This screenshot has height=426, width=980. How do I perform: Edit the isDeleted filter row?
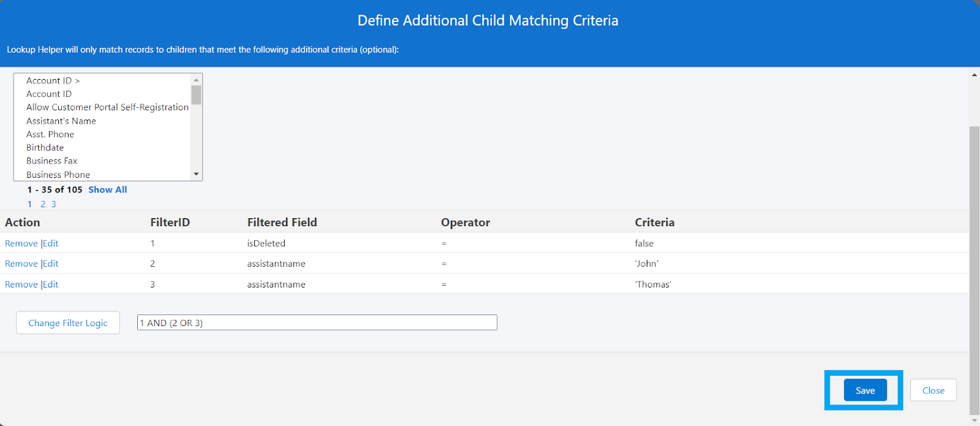(x=51, y=243)
